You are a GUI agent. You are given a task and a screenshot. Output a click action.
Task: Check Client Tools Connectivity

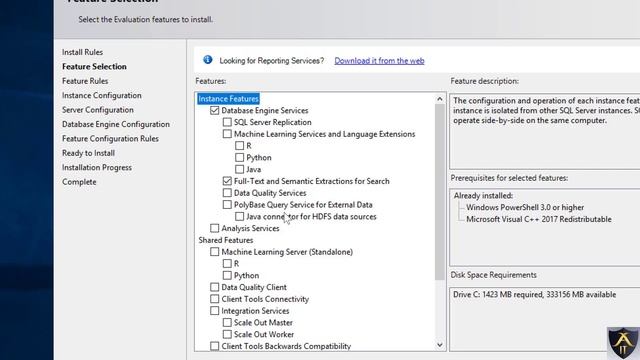click(215, 299)
